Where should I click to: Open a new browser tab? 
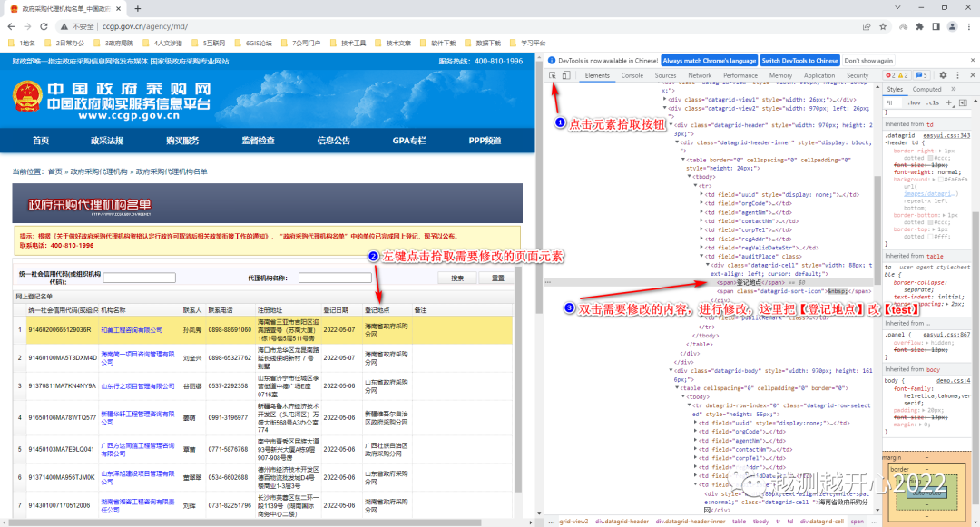(x=138, y=8)
